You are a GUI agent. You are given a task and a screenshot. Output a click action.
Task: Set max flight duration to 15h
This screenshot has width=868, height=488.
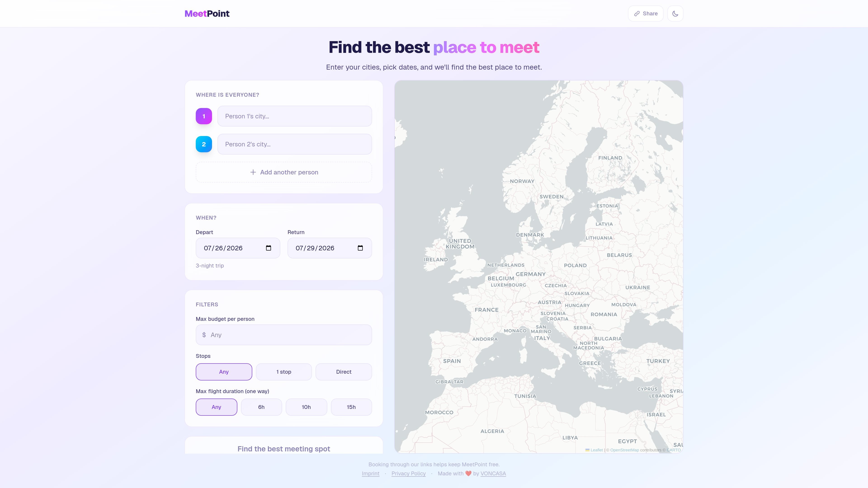[351, 407]
